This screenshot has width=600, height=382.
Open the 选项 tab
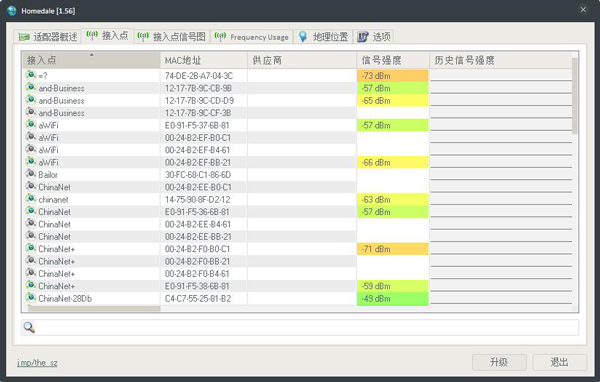point(373,37)
